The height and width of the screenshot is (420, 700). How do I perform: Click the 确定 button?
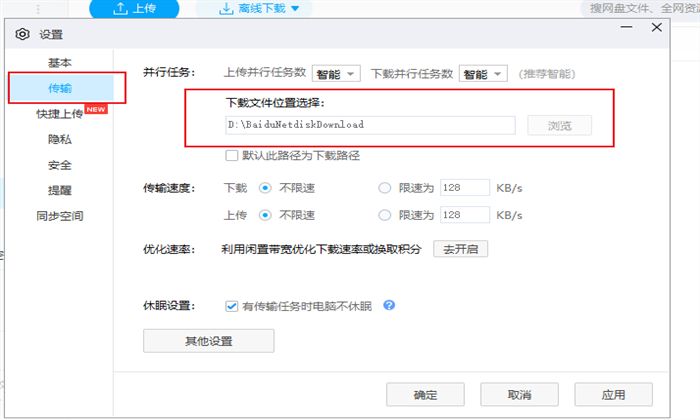[425, 395]
